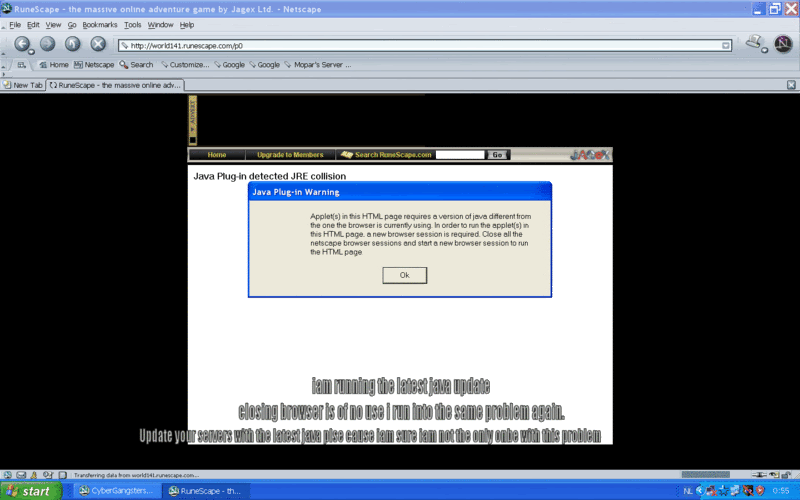Open the Tools menu
800x500 pixels.
click(x=133, y=24)
